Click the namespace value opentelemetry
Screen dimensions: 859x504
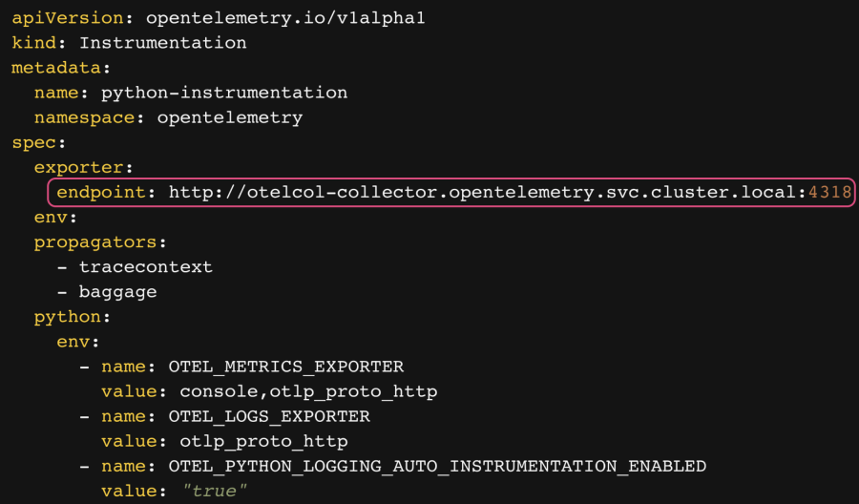click(x=229, y=117)
